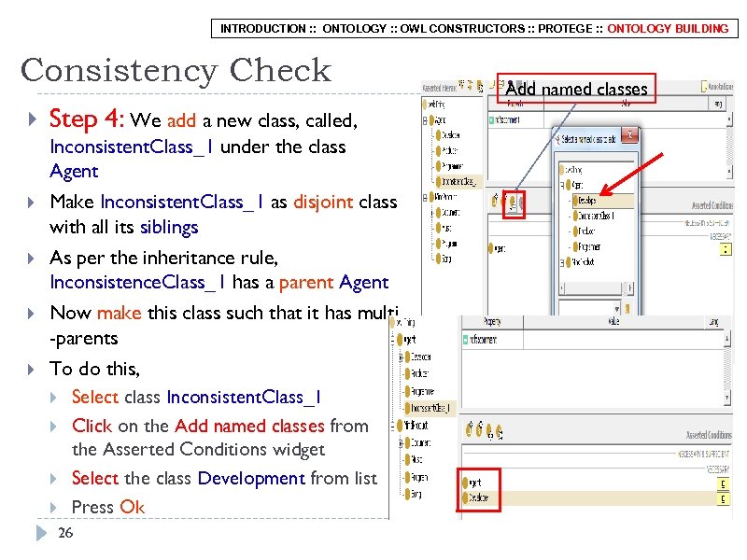Select Programmer in the dialog tree
Viewport: 747px width, 560px height.
(587, 246)
